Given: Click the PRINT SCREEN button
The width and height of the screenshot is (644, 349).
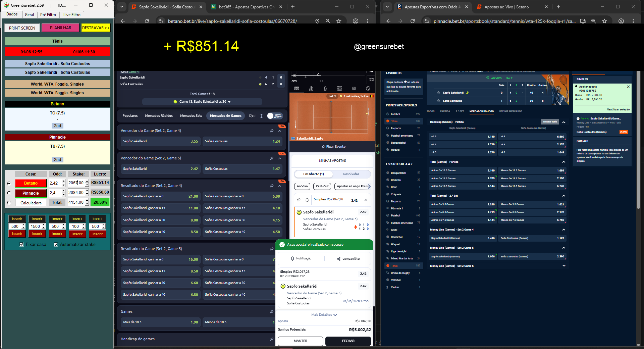Looking at the screenshot, I should pos(22,28).
